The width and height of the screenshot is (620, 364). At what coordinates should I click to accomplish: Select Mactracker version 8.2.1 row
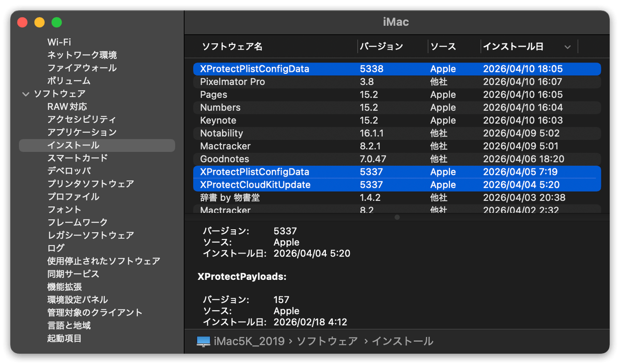pos(397,146)
